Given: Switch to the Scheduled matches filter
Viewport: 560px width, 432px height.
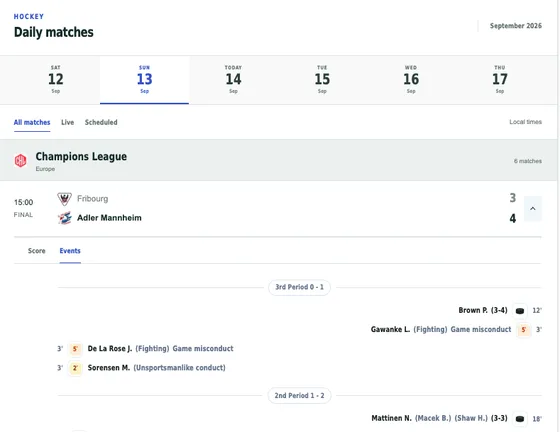Looking at the screenshot, I should pos(101,122).
